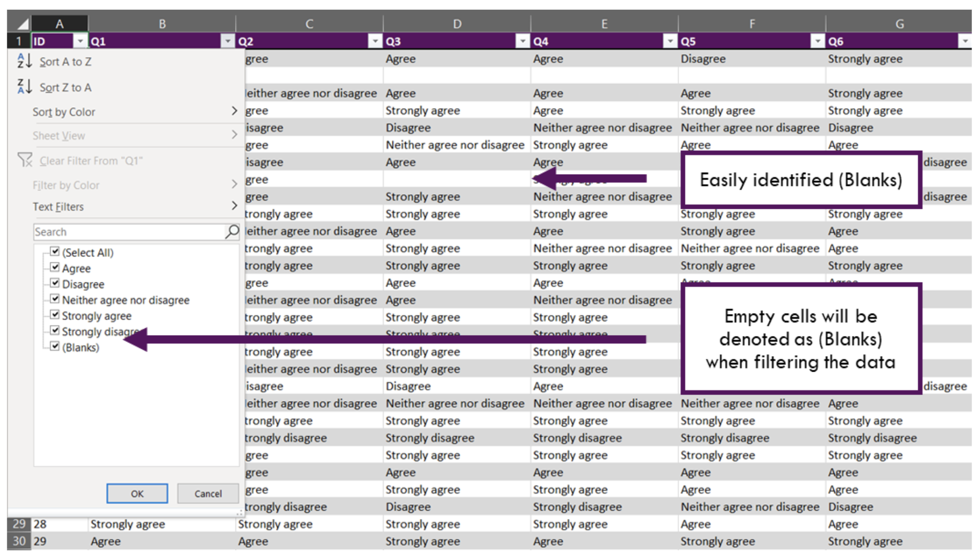The width and height of the screenshot is (980, 558).
Task: Uncheck the Disagree filter option
Action: pyautogui.click(x=54, y=284)
